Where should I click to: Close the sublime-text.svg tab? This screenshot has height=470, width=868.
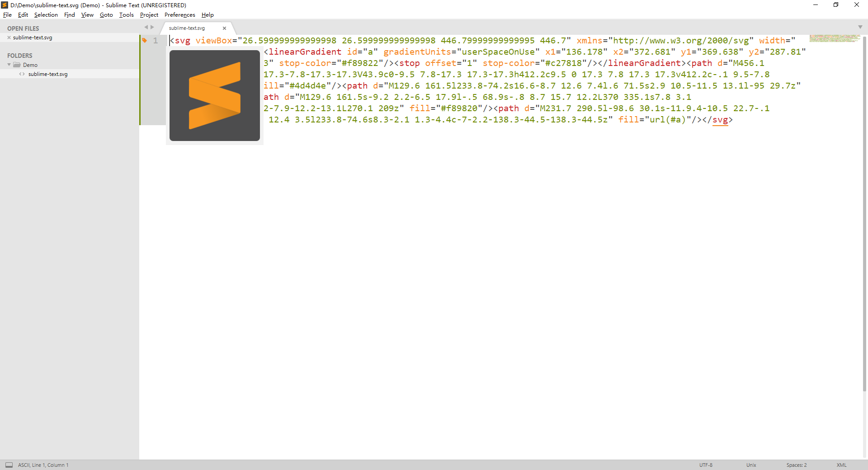pos(224,28)
